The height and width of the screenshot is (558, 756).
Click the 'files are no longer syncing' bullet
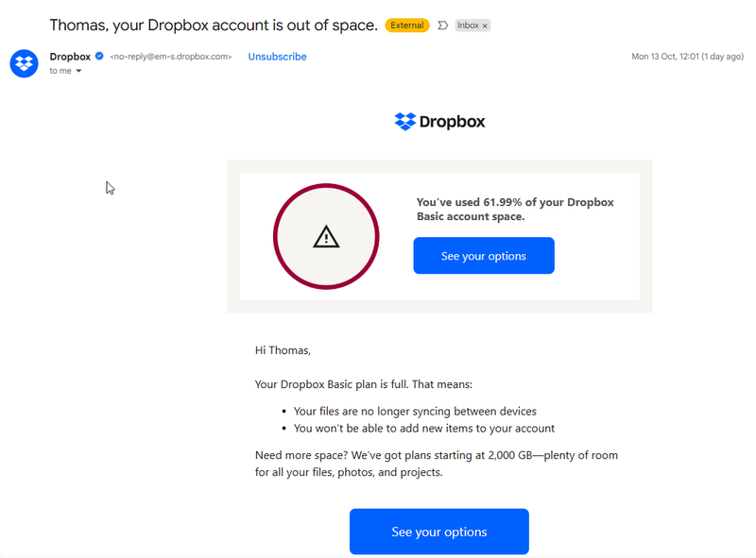[415, 412]
